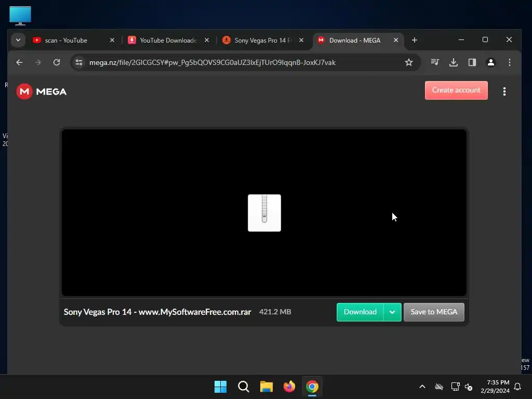Open Chrome downloads icon
The height and width of the screenshot is (399, 532).
click(x=453, y=62)
